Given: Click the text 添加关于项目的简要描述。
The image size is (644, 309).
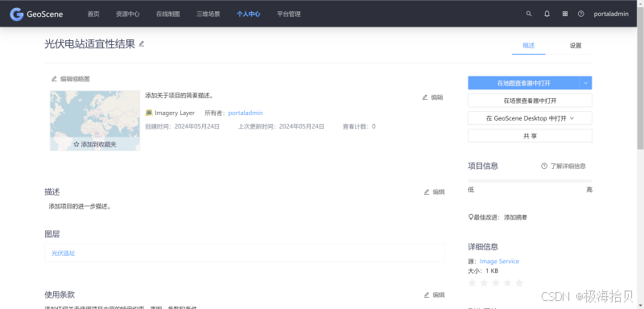Looking at the screenshot, I should click(179, 95).
